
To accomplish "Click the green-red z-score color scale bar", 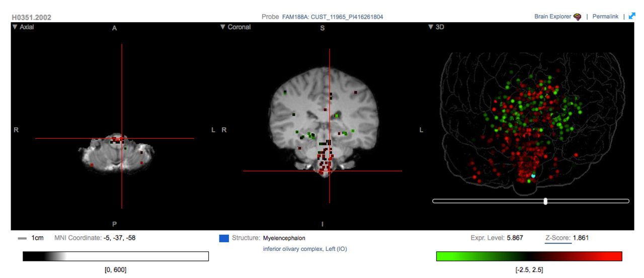I will (529, 256).
